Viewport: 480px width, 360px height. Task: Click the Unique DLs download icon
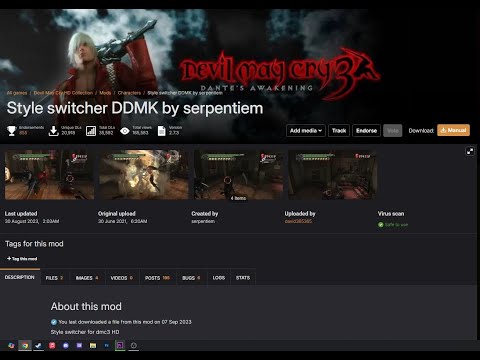tap(53, 131)
